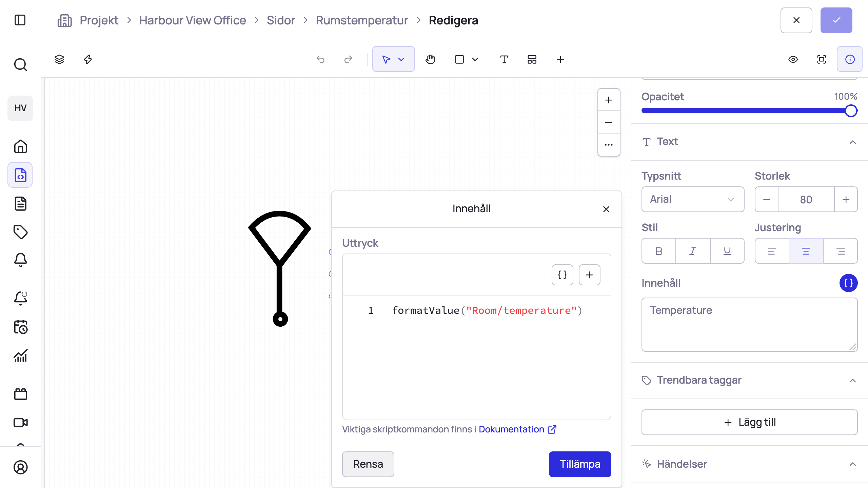Open the shape tool dropdown
The height and width of the screenshot is (488, 868).
click(475, 59)
